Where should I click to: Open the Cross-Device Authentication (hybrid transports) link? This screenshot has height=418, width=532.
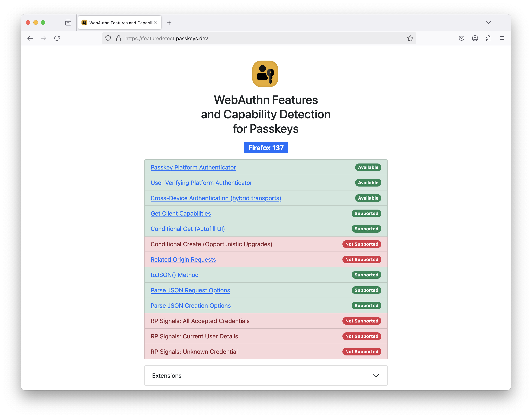[x=216, y=198]
